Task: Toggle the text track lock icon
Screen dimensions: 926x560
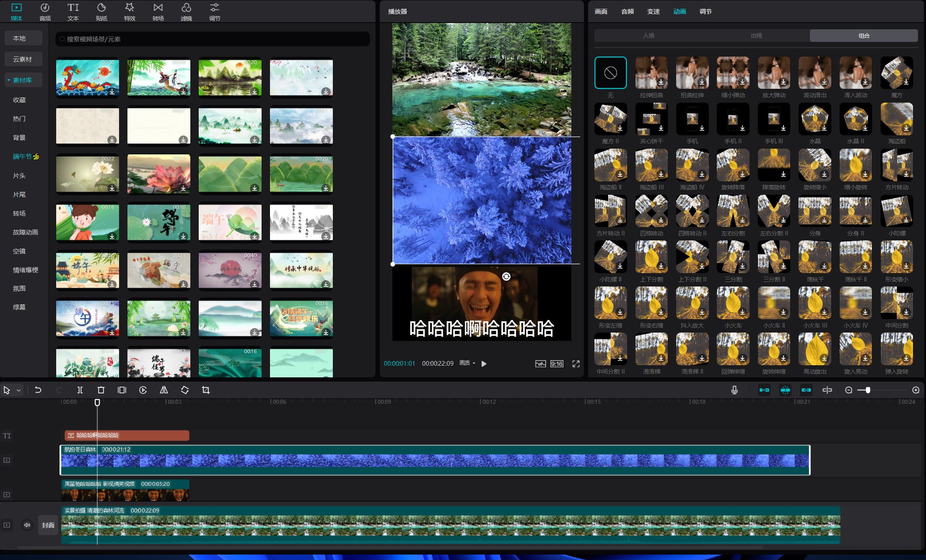Action: pos(7,436)
